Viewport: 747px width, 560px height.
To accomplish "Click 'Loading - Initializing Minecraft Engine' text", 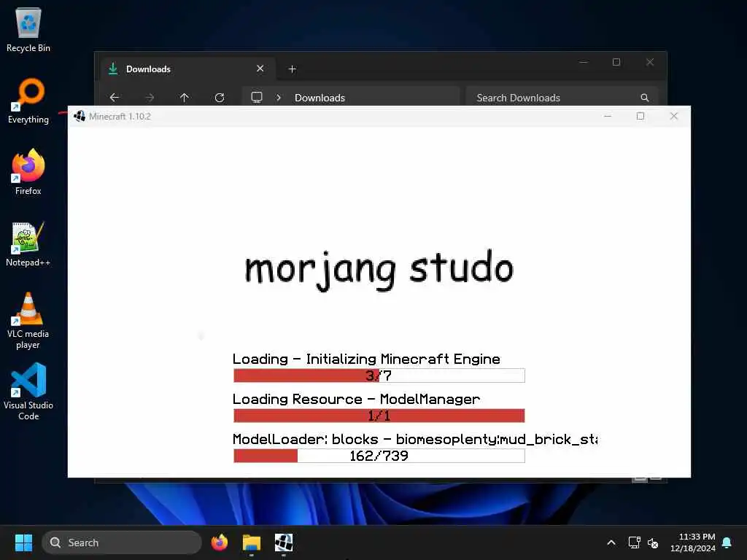I will point(366,359).
